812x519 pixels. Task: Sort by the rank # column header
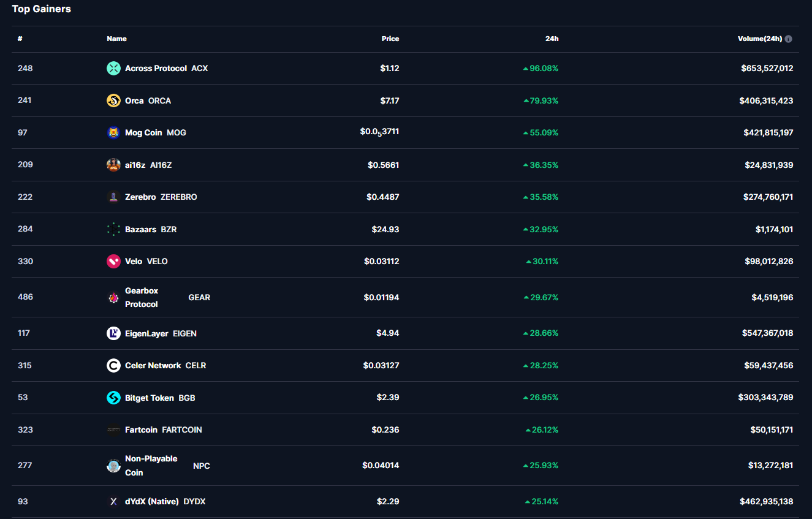(20, 39)
